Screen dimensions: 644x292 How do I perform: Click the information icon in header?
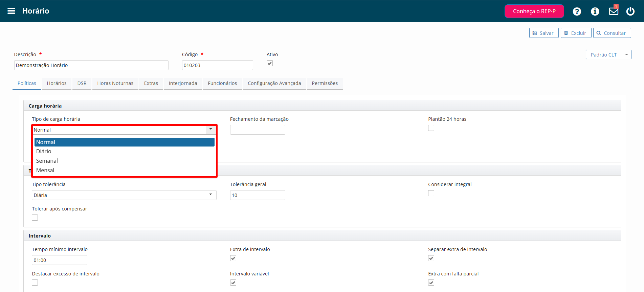[x=595, y=12]
